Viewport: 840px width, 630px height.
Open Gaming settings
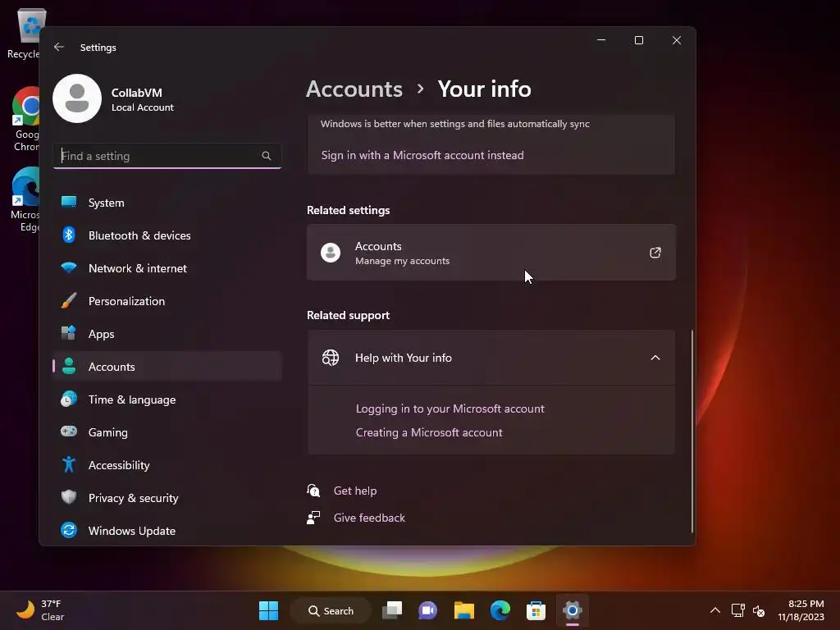[167, 431]
